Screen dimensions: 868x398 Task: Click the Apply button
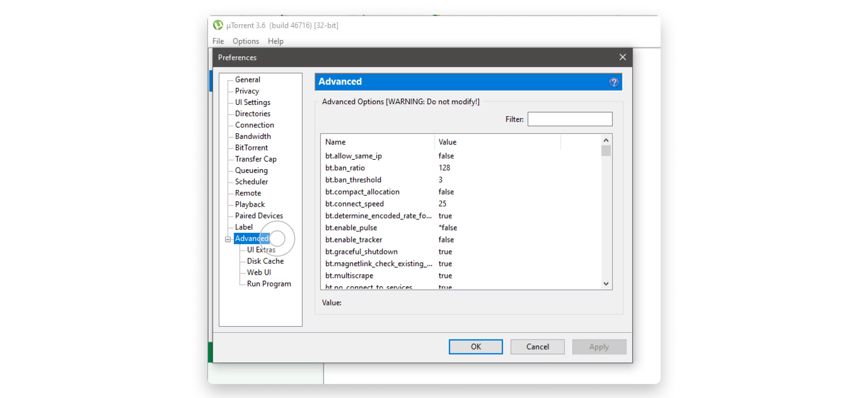tap(599, 346)
